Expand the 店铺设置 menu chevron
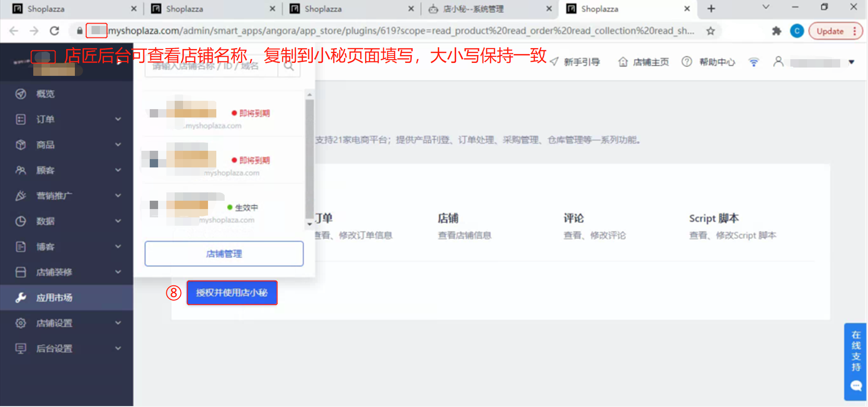 118,323
